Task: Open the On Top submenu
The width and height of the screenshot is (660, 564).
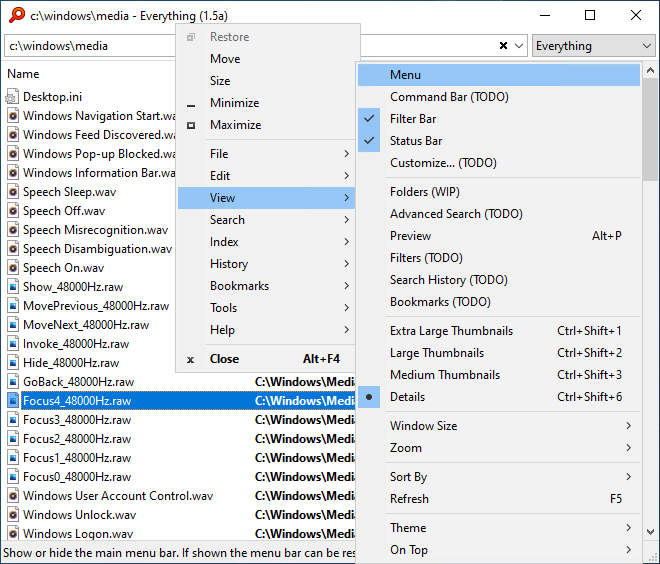Action: coord(499,550)
